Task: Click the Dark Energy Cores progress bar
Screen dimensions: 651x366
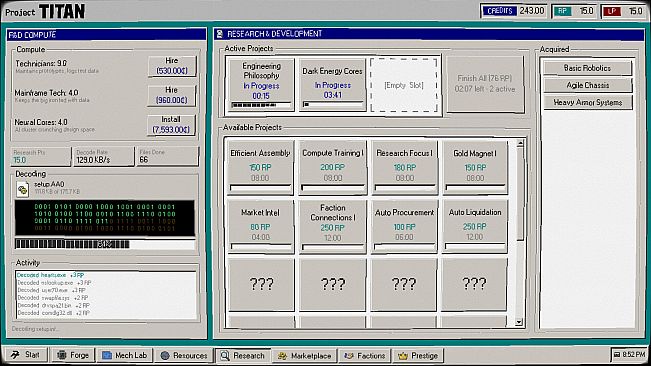Action: (x=333, y=105)
